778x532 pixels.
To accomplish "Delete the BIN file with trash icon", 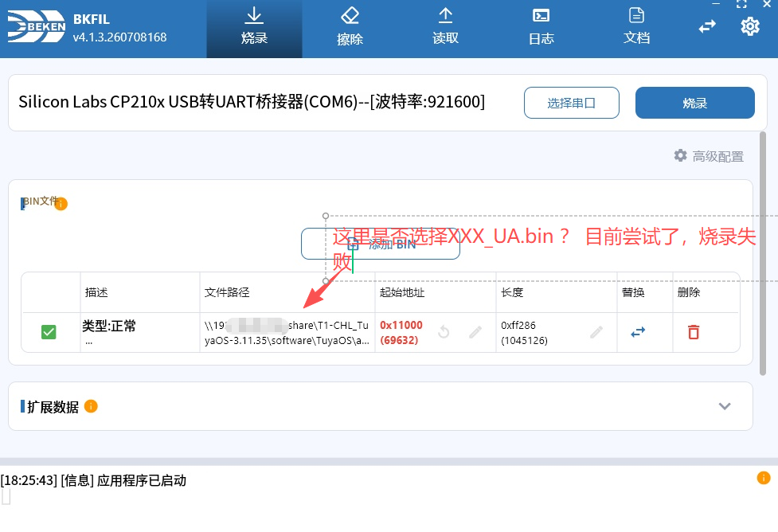I will (x=693, y=332).
